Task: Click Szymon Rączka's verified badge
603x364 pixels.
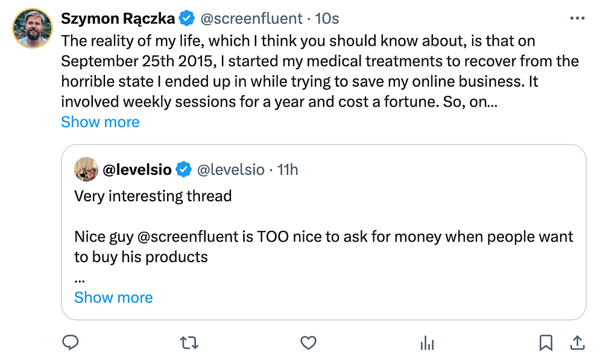Action: pos(187,19)
